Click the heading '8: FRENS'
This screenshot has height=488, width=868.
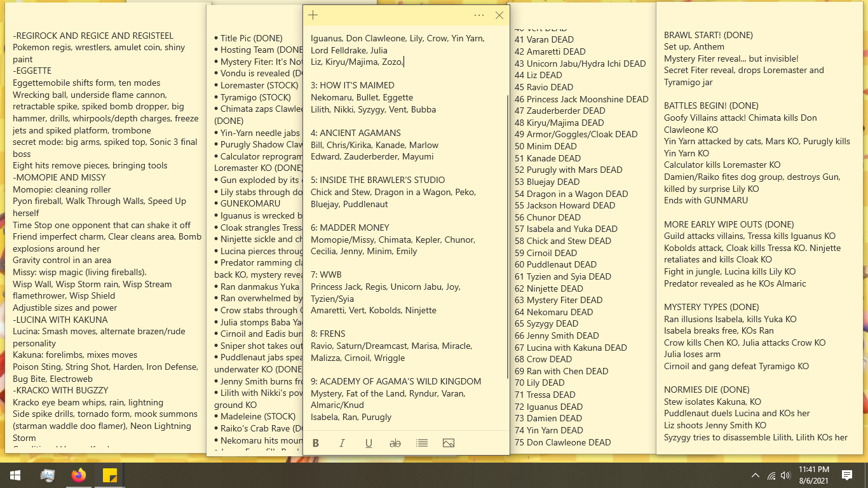click(328, 334)
